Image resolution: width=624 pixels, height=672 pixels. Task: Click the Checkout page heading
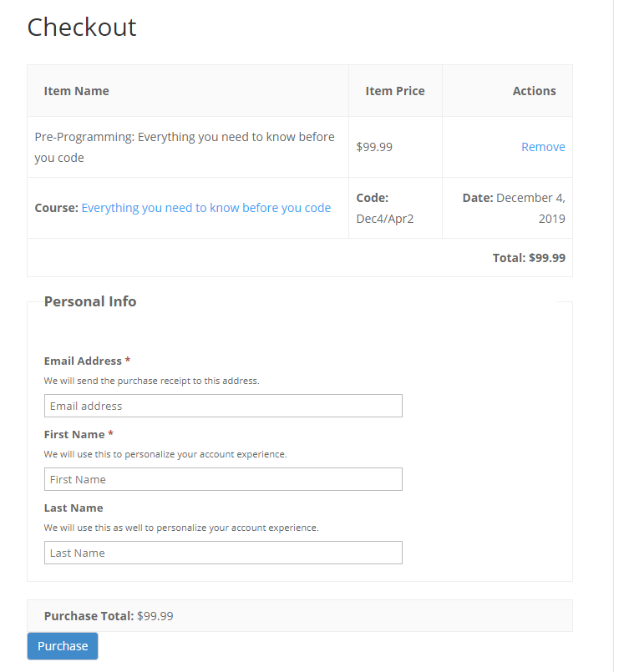[x=82, y=28]
